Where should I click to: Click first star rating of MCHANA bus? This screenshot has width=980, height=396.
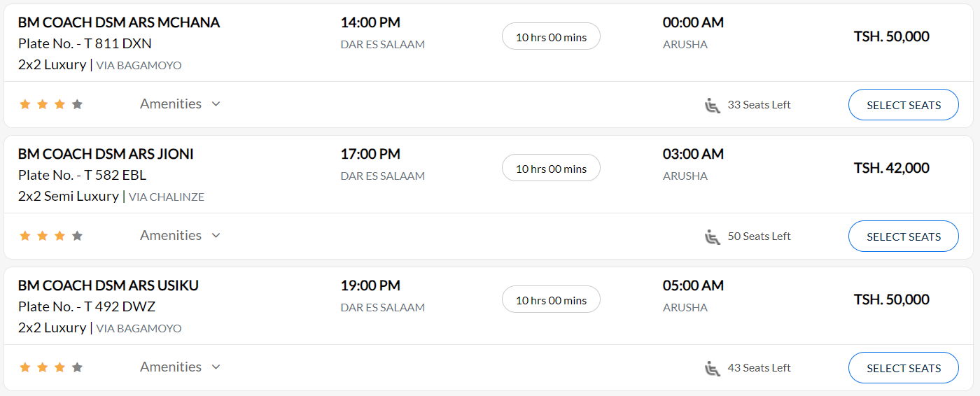click(25, 104)
